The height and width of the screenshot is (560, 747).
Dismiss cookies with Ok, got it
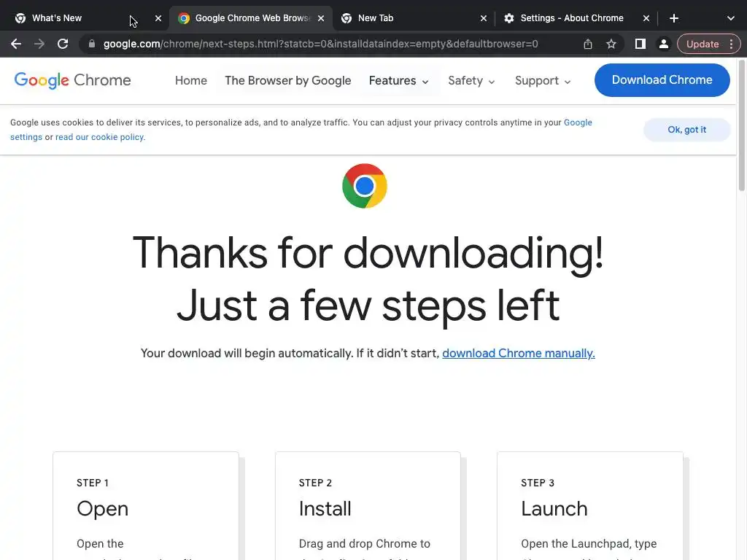point(686,130)
